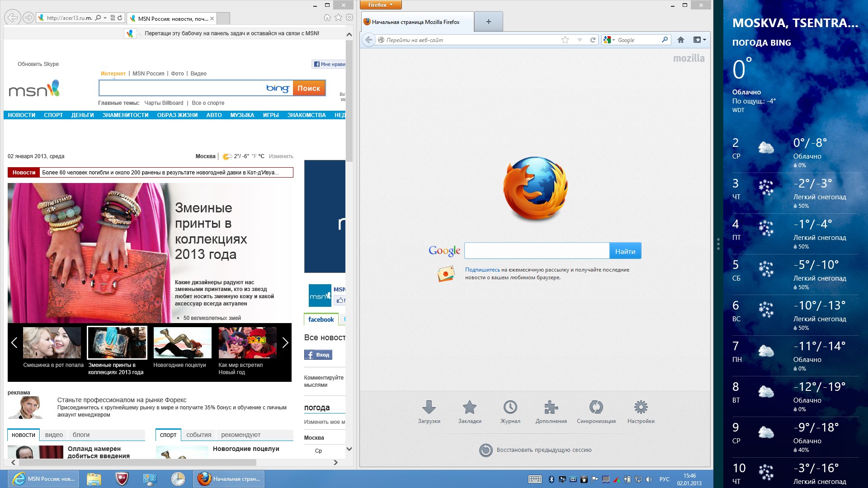
Task: Open Firefox Settings (Настройки) gear icon
Action: 641,408
